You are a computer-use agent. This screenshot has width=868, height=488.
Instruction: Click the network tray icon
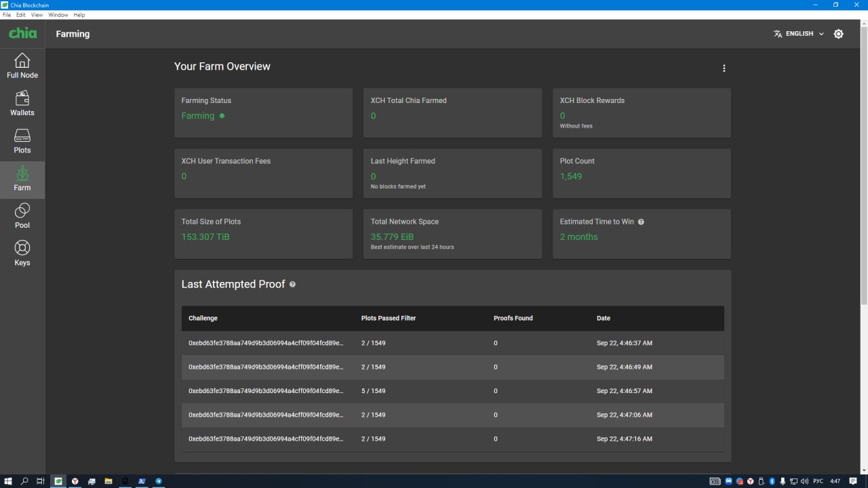794,481
